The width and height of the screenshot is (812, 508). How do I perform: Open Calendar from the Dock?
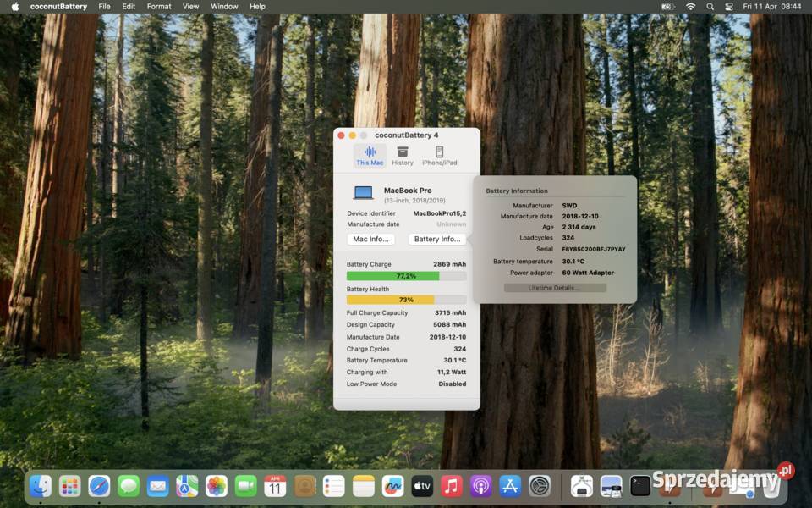click(x=275, y=486)
